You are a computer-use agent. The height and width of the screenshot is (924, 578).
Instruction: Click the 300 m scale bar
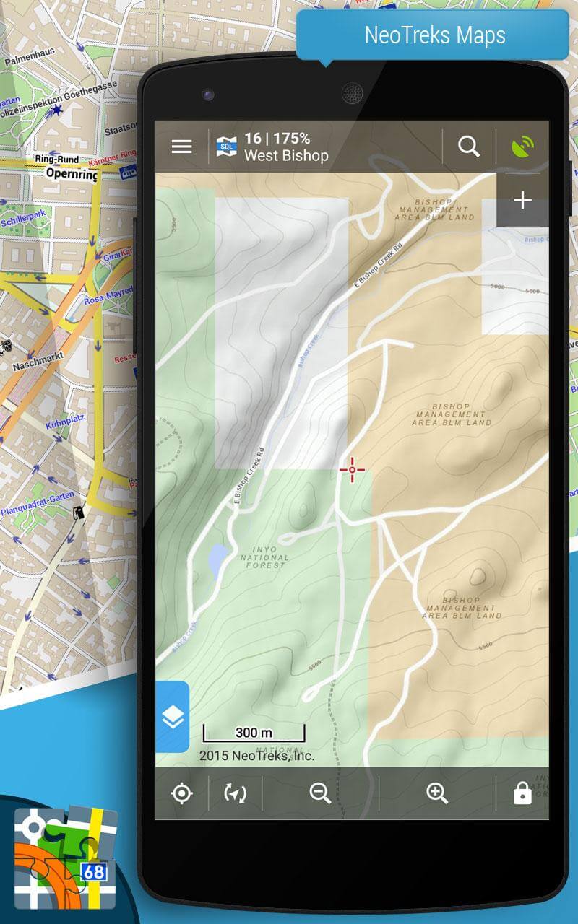pos(254,733)
